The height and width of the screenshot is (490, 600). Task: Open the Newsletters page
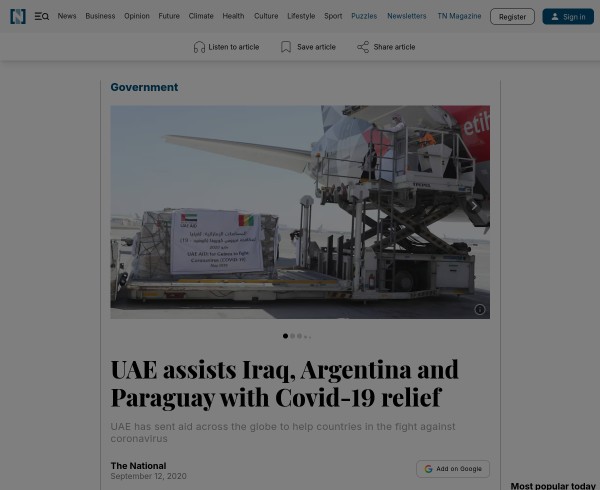point(406,16)
